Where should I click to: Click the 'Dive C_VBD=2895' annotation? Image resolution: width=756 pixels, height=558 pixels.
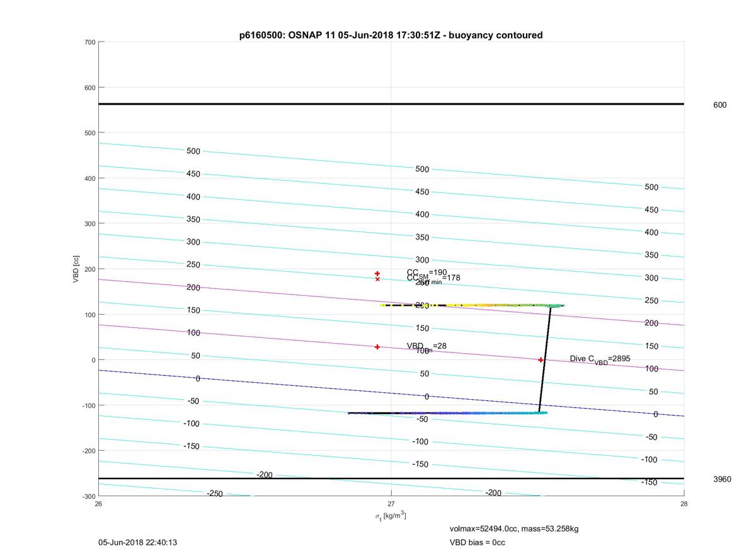pyautogui.click(x=600, y=359)
